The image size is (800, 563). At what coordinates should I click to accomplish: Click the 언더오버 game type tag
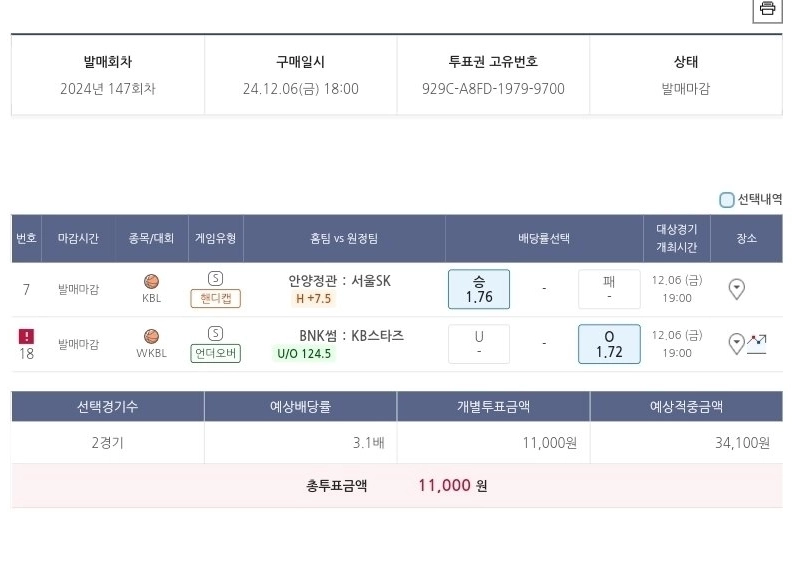coord(215,353)
